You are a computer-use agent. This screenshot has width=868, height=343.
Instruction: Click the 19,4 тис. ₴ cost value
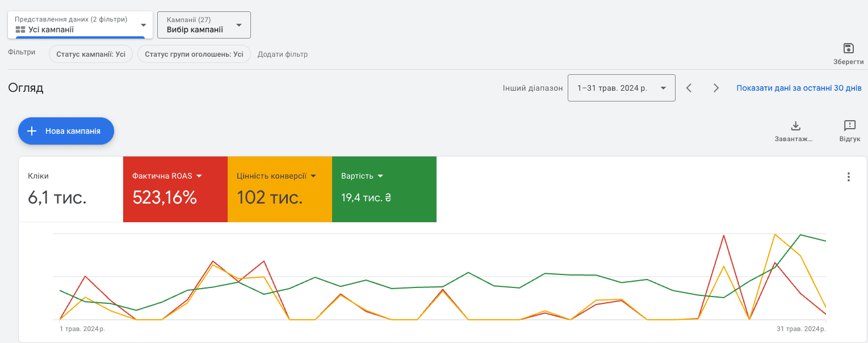point(366,198)
